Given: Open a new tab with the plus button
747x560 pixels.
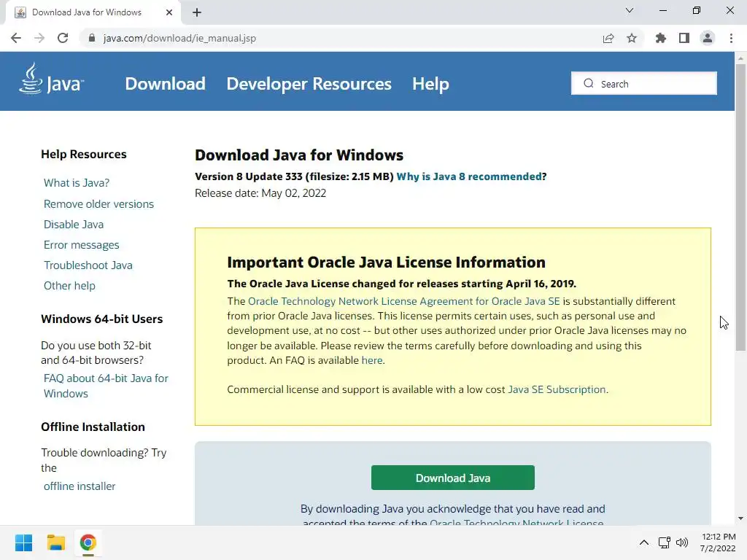Looking at the screenshot, I should [197, 12].
